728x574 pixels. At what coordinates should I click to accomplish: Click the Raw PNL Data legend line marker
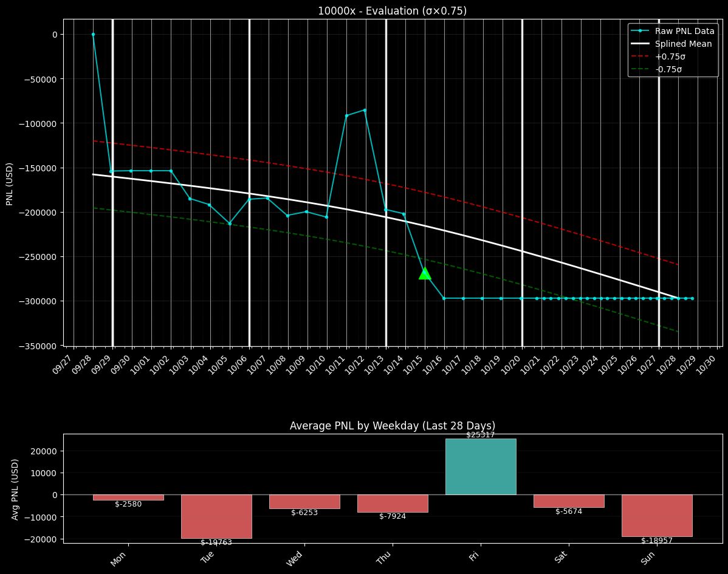(640, 30)
